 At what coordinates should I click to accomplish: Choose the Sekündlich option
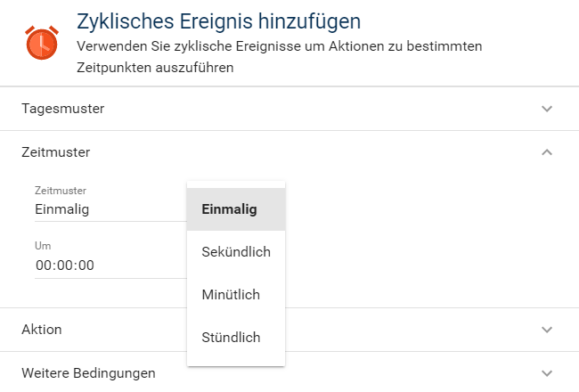[x=236, y=252]
